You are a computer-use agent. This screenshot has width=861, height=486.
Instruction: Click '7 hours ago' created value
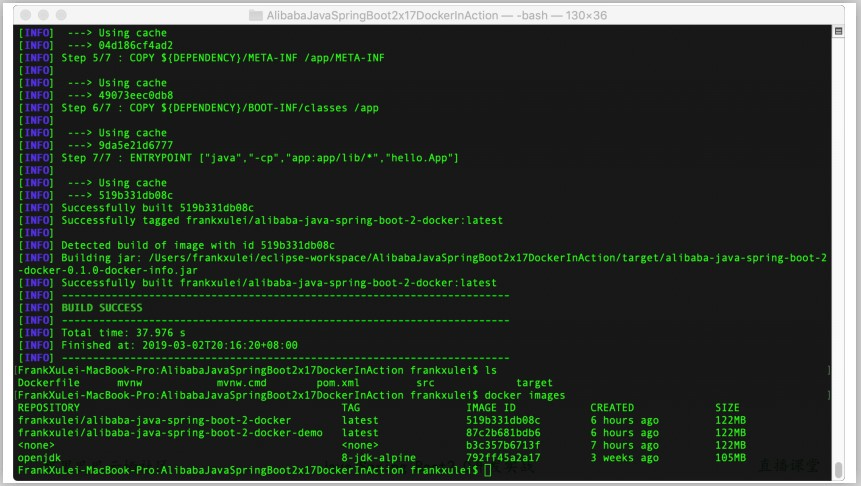[624, 445]
